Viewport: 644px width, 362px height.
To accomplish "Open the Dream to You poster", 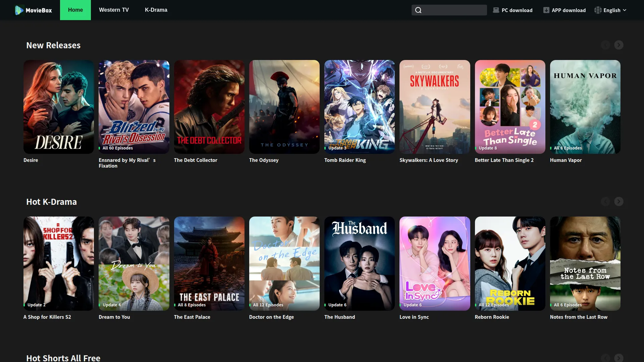I will tap(134, 263).
